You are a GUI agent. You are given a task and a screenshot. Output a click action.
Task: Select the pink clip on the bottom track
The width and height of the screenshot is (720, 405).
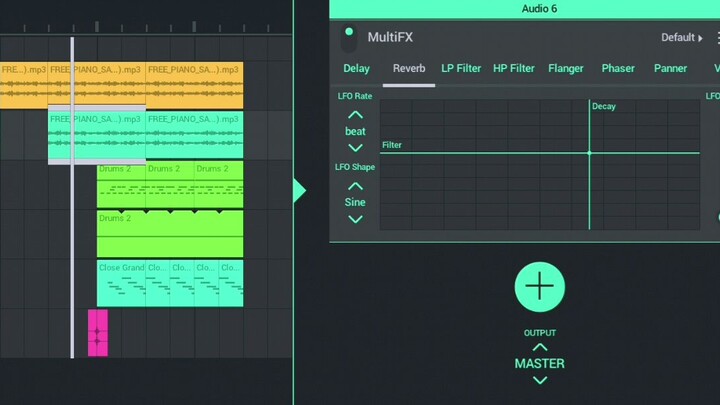click(x=97, y=333)
